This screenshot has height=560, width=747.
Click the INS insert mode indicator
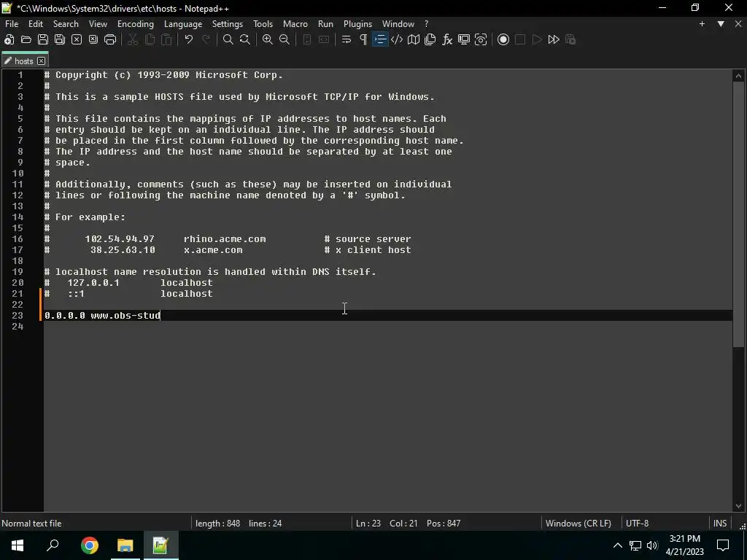tap(720, 524)
